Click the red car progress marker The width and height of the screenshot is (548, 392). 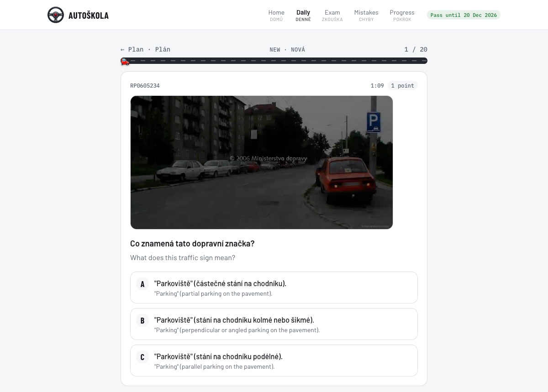pos(125,61)
